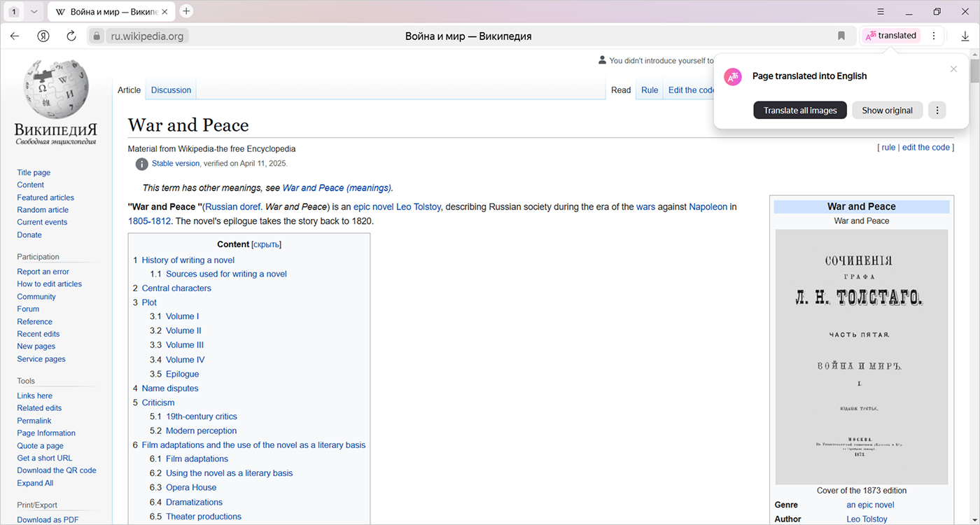This screenshot has width=980, height=525.
Task: Click the bookmark icon in address bar
Action: tap(841, 36)
